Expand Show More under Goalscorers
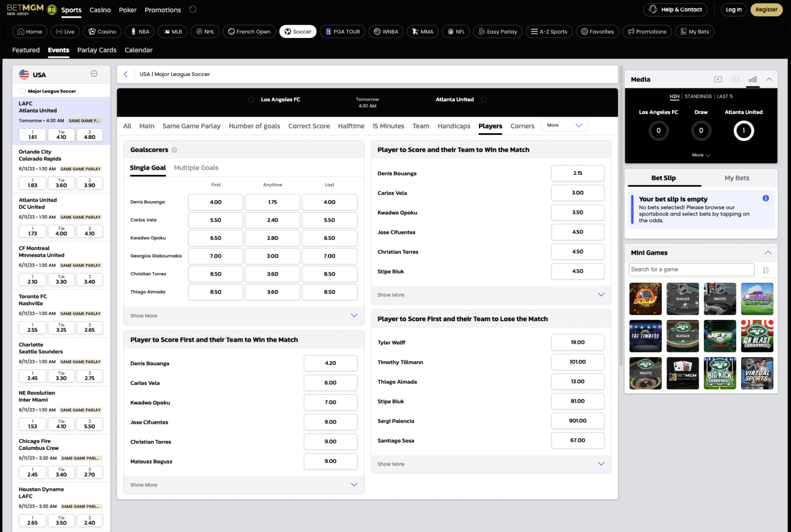The height and width of the screenshot is (532, 791). pos(244,315)
